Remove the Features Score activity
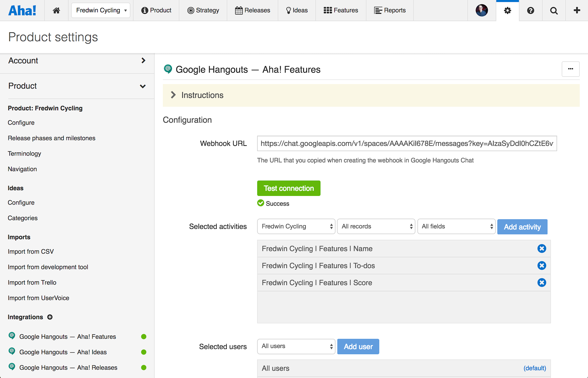588x378 pixels. pos(542,283)
